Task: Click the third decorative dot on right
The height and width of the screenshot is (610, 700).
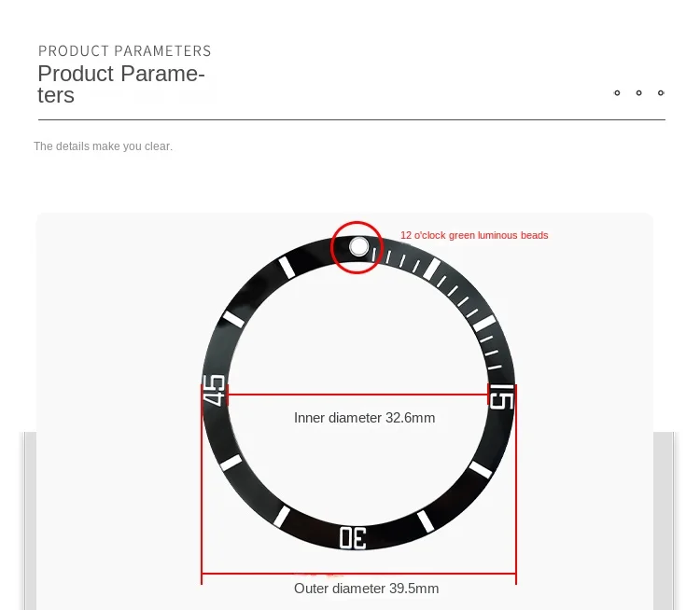Action: pos(661,93)
